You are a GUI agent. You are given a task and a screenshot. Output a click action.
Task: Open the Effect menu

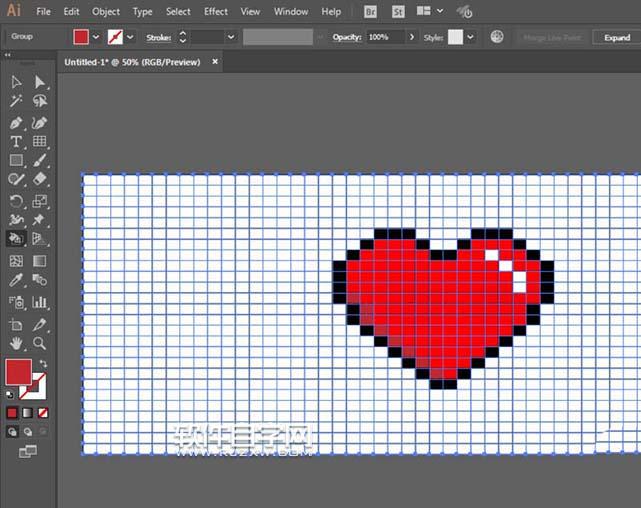click(x=215, y=12)
